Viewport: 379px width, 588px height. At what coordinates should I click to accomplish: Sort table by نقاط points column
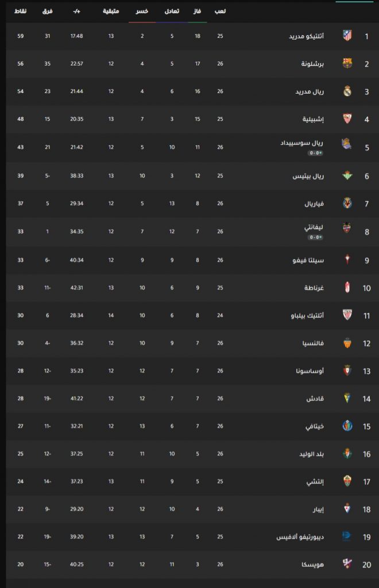pos(20,11)
